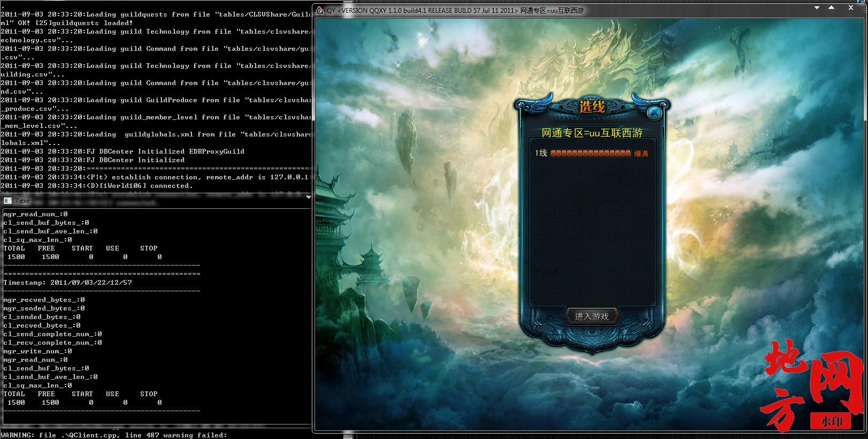Screen dimensions: 868x439
Task: Click the WARNING QClient.cpp line 487 message
Action: coord(114,435)
